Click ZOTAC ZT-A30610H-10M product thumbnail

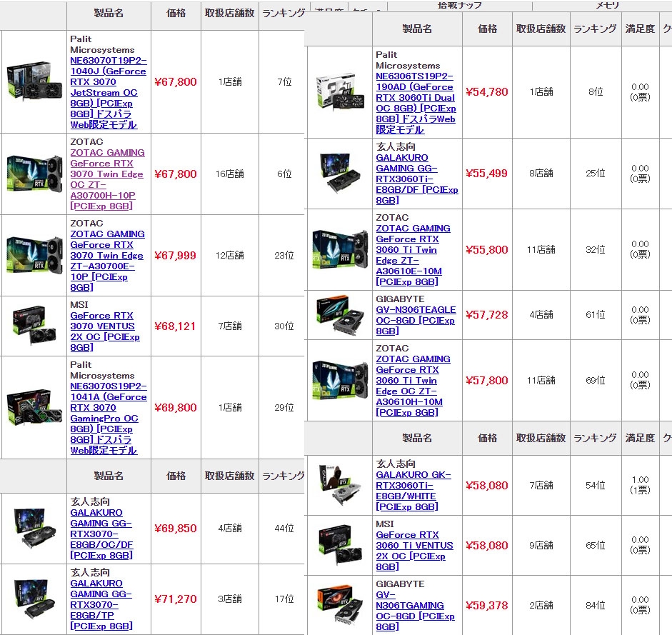tap(340, 380)
